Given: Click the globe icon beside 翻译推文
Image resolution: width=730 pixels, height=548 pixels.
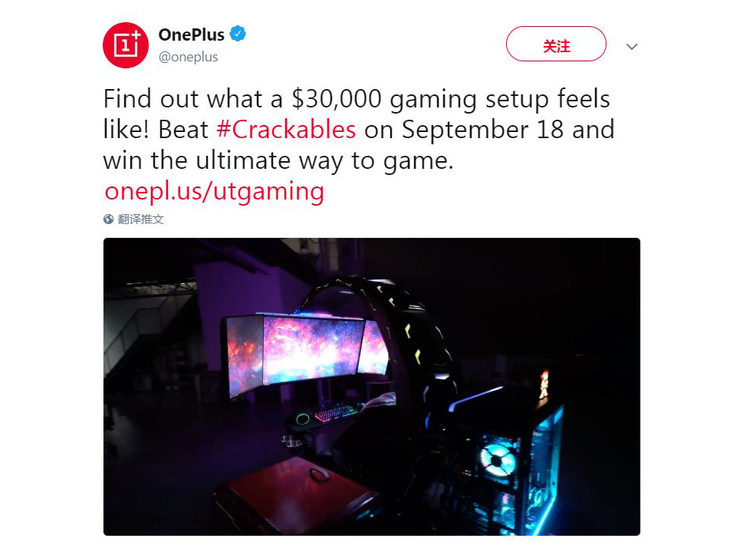Looking at the screenshot, I should [x=108, y=219].
